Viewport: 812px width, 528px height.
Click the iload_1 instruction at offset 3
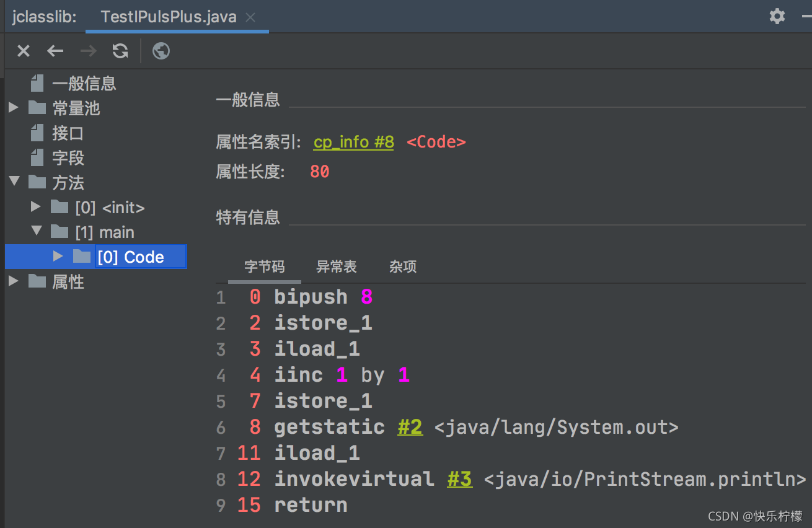point(317,349)
